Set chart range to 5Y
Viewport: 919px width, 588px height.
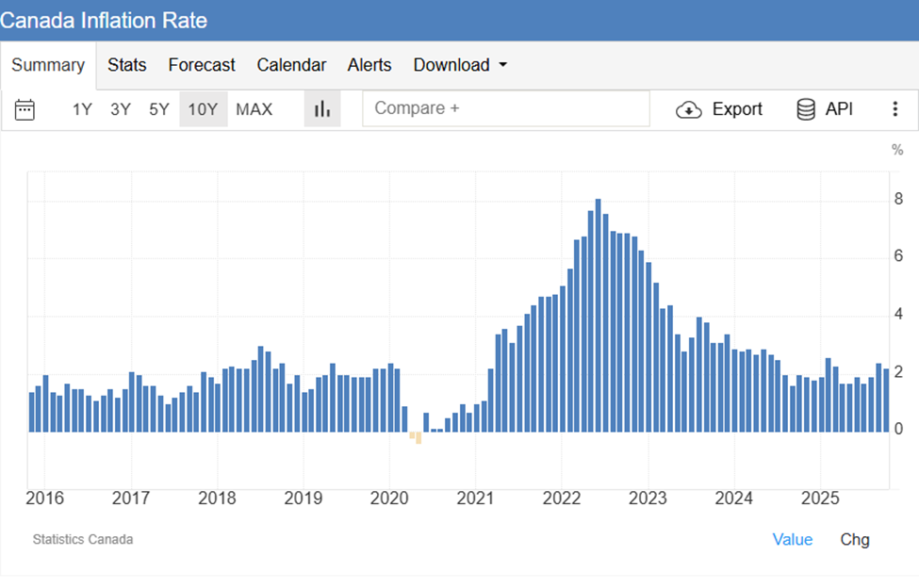[159, 109]
